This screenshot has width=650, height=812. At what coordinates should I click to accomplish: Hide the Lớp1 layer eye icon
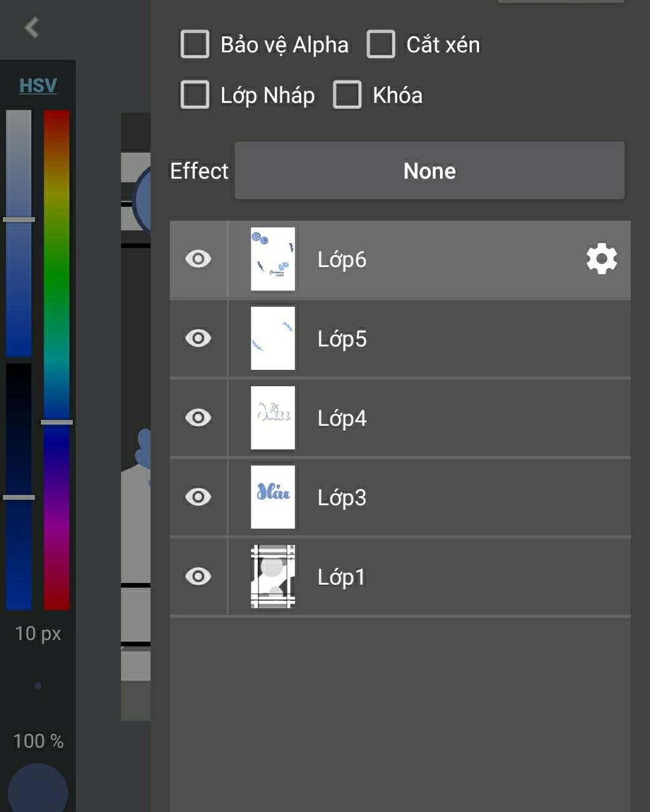[x=198, y=576]
